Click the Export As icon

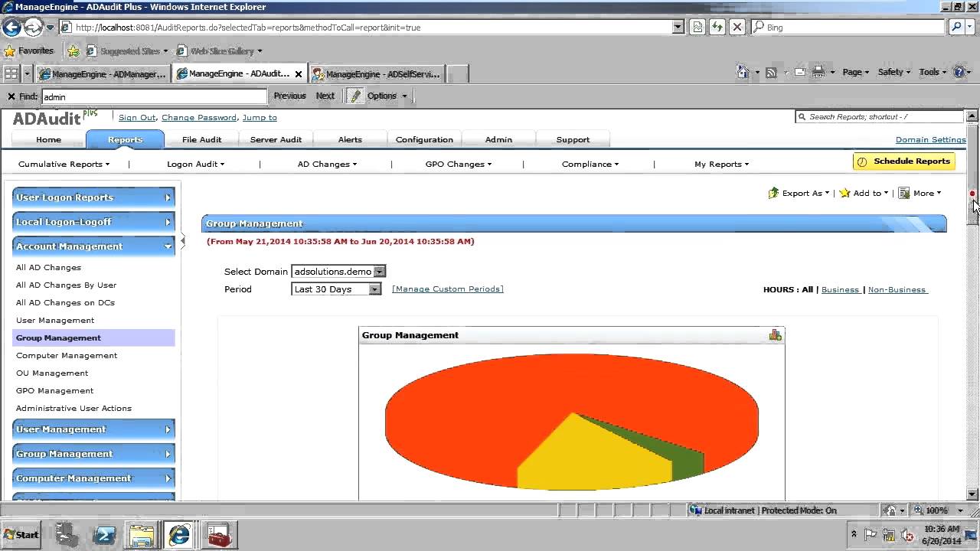(x=773, y=193)
